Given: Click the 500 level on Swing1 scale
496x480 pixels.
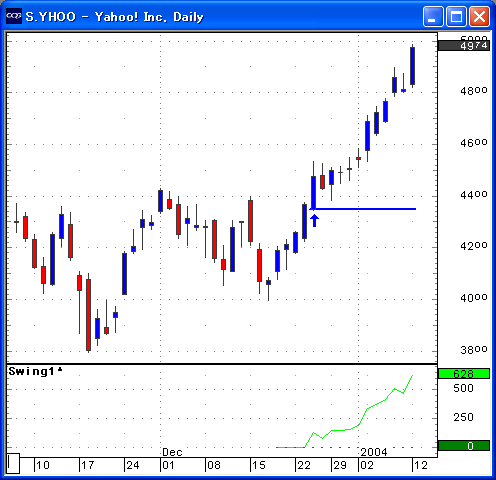Looking at the screenshot, I should pos(463,388).
